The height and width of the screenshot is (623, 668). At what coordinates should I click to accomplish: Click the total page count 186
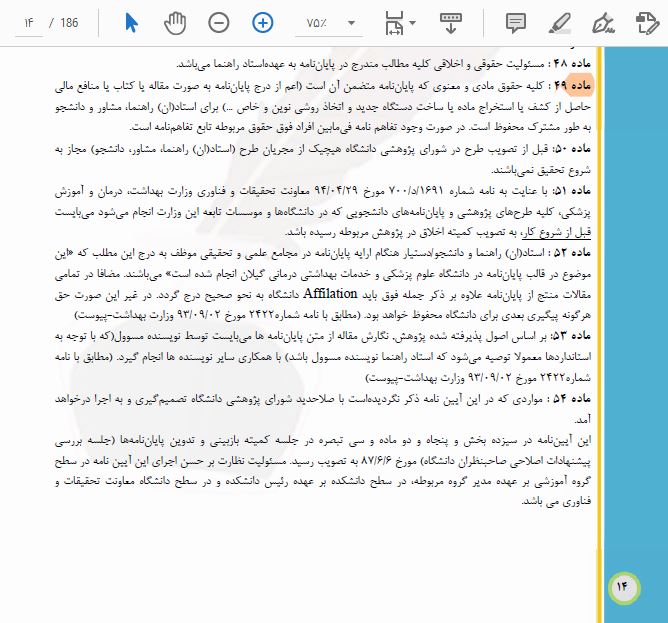(x=70, y=22)
